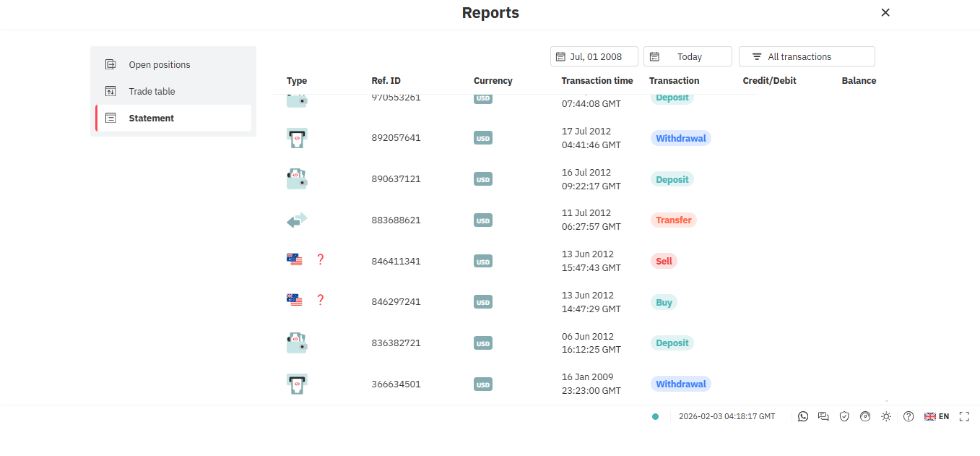
Task: Open the chat support icon
Action: tap(823, 416)
